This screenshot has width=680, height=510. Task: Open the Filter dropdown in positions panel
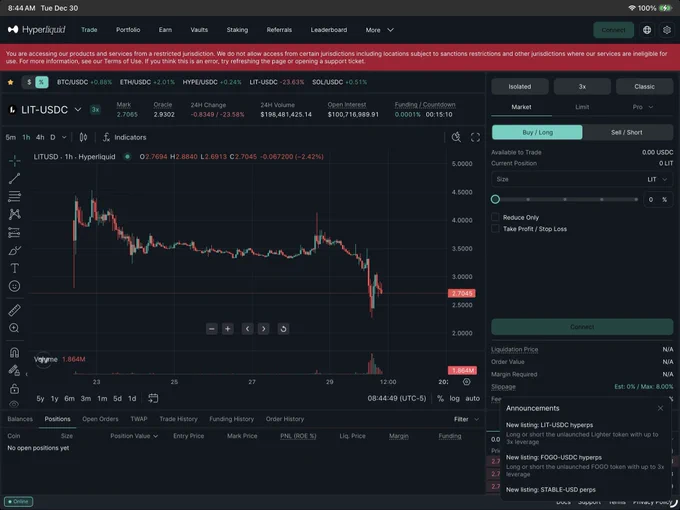click(466, 419)
